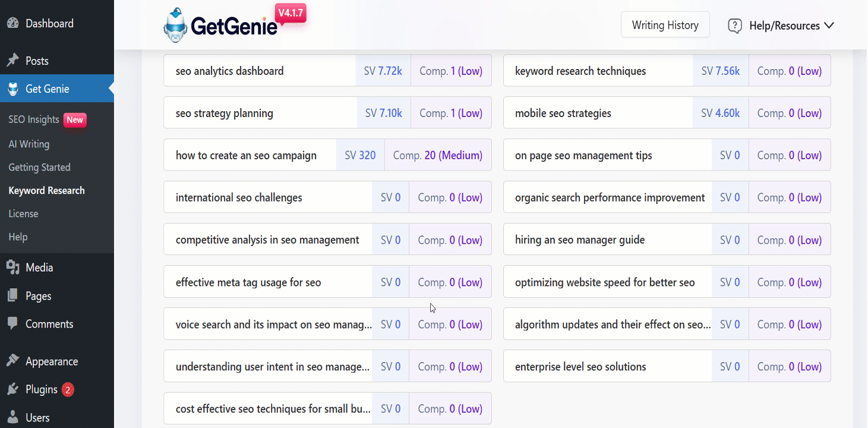The height and width of the screenshot is (428, 868).
Task: Click the GetGenie robot logo
Action: [175, 26]
